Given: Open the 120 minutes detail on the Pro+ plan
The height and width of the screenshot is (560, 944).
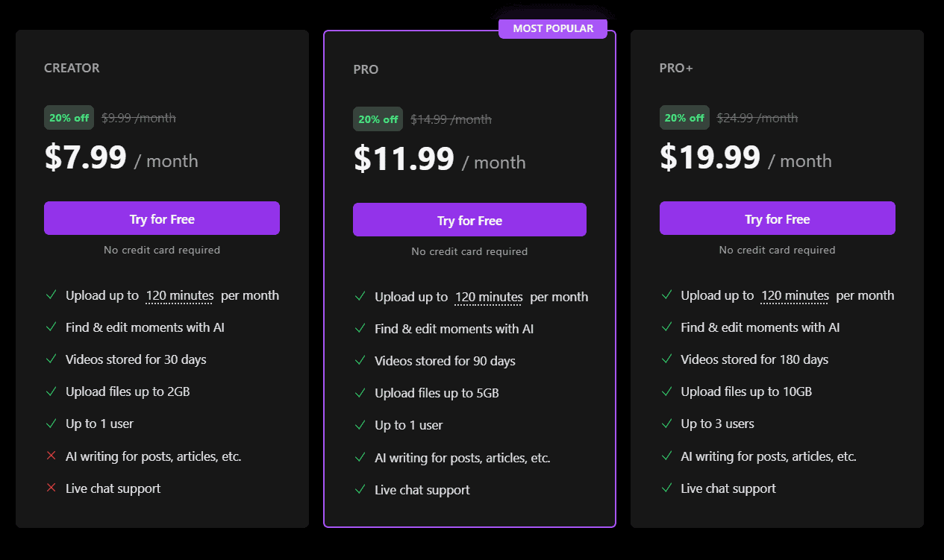Looking at the screenshot, I should (x=794, y=295).
